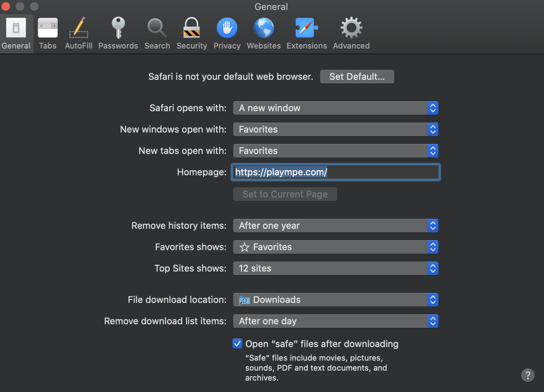Open the Remove download list items dropdown
This screenshot has height=392, width=544.
click(x=335, y=321)
